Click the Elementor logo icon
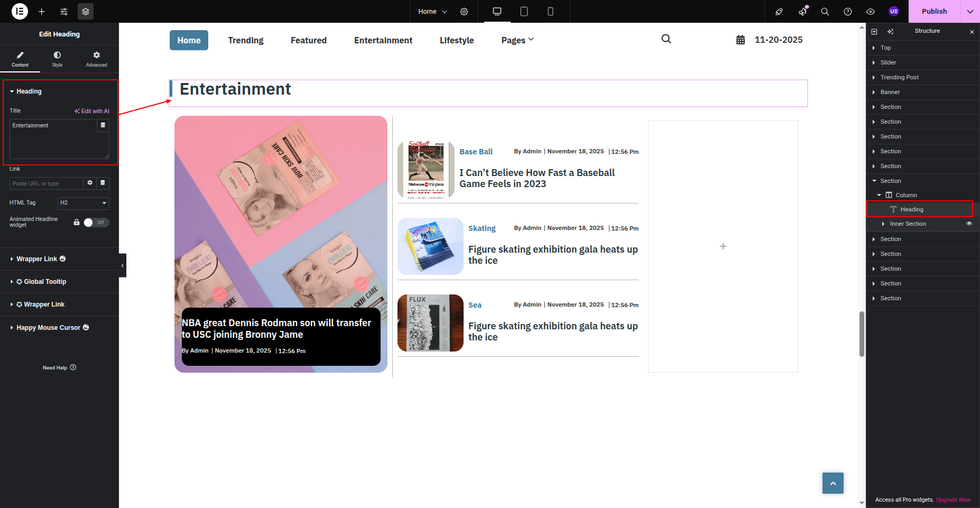Viewport: 980px width, 508px height. 20,11
